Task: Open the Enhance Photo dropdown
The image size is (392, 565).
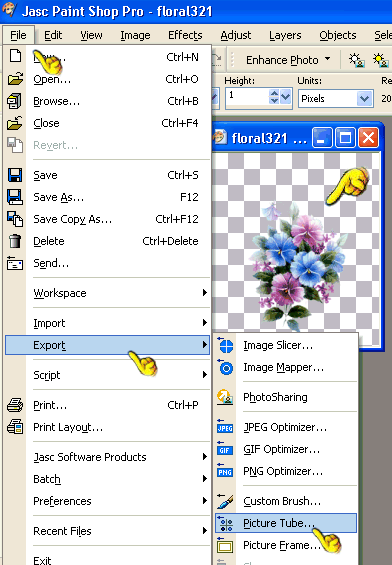Action: 328,59
